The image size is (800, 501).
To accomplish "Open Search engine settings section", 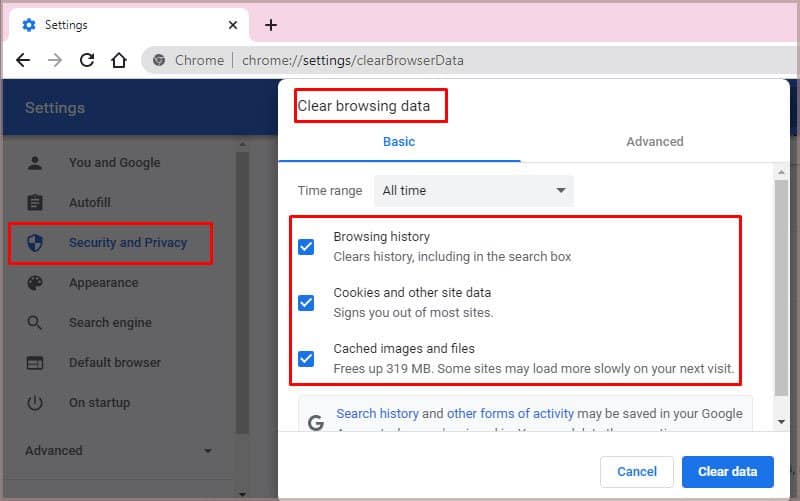I will pos(110,322).
